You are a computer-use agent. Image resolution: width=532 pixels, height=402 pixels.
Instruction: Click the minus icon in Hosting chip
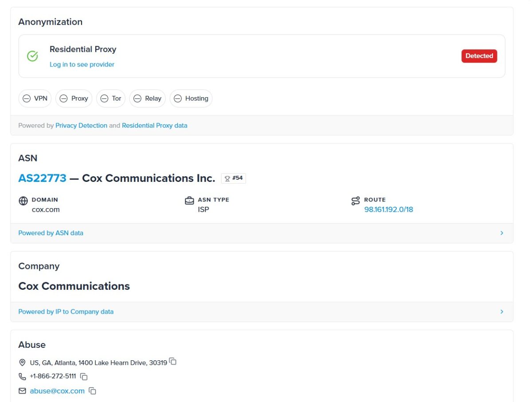(178, 99)
